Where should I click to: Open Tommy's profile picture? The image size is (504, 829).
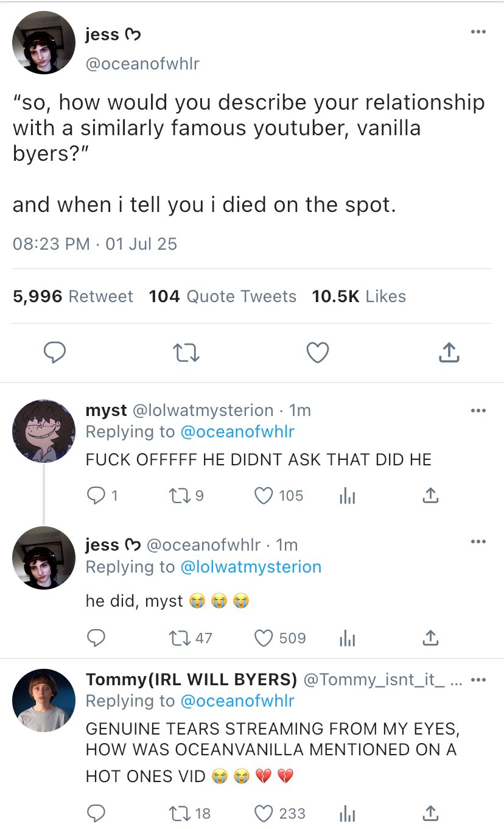[44, 700]
